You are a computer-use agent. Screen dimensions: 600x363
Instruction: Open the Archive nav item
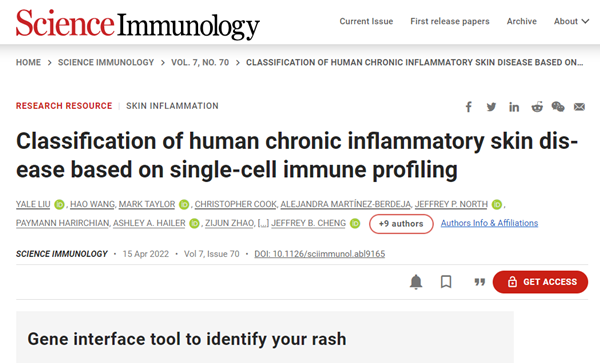coord(522,21)
